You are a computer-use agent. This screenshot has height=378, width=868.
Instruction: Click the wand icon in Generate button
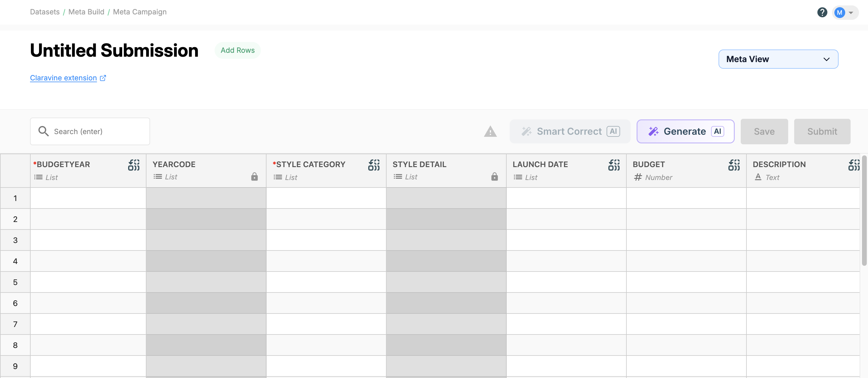coord(654,131)
